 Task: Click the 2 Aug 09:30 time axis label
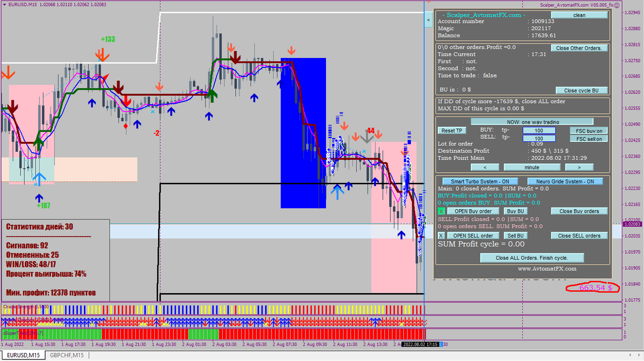coord(315,345)
